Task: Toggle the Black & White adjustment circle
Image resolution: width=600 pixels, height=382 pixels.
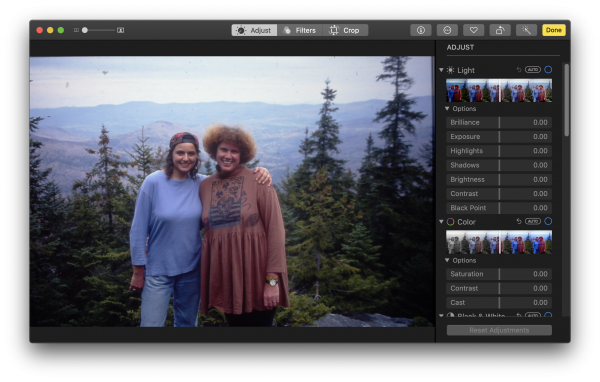Action: tap(548, 315)
